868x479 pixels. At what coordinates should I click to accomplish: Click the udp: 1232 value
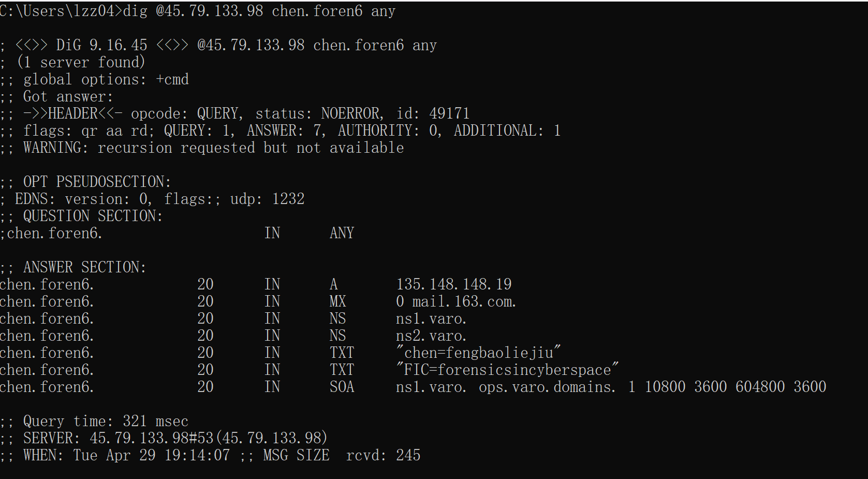(x=267, y=199)
